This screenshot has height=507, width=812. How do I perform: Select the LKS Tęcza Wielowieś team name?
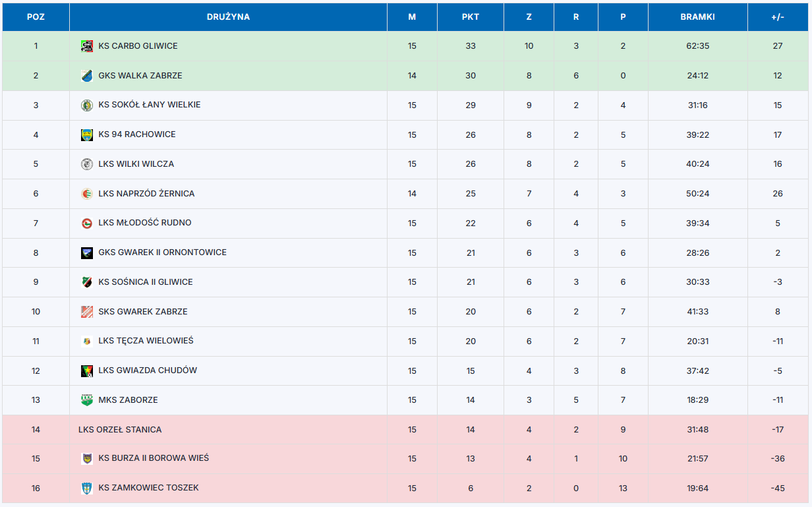pyautogui.click(x=146, y=341)
